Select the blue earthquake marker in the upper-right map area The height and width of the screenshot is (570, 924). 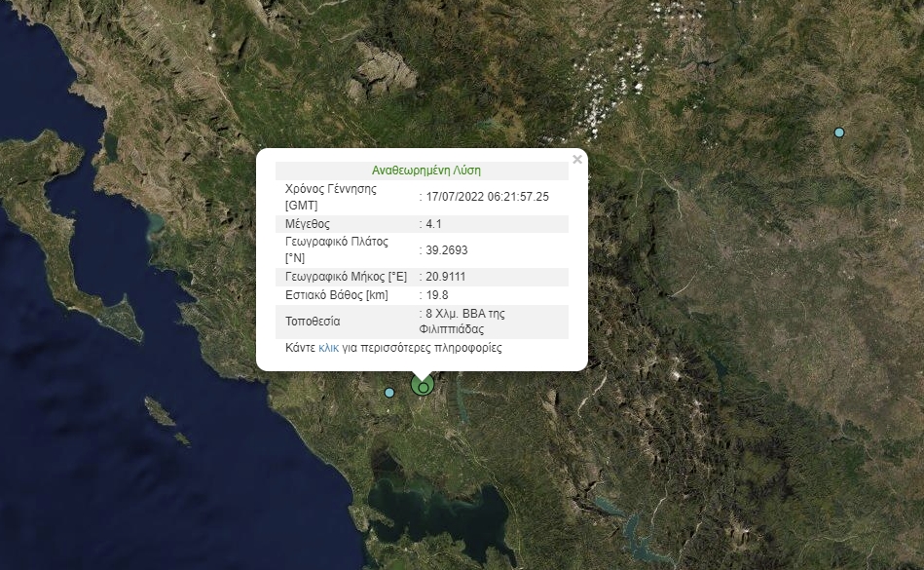click(x=839, y=133)
